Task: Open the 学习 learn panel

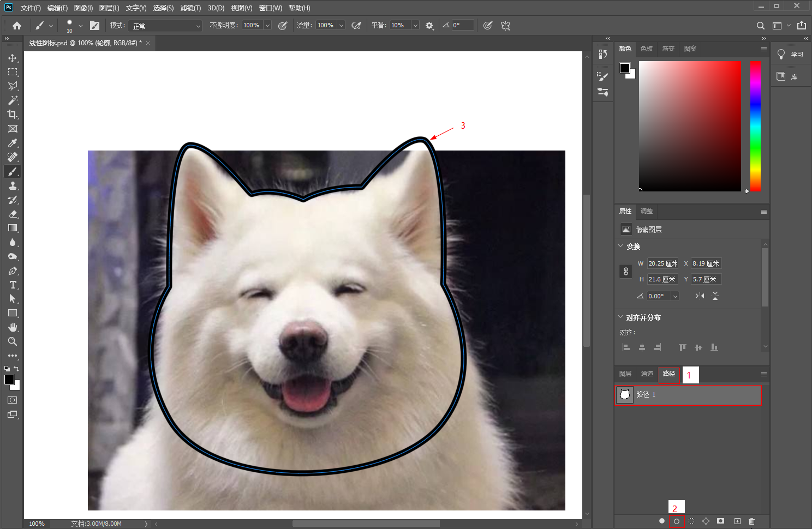Action: point(790,54)
